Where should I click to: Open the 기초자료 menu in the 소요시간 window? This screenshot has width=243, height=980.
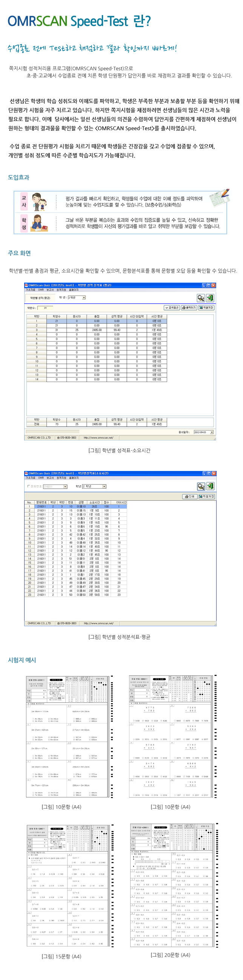click(30, 478)
